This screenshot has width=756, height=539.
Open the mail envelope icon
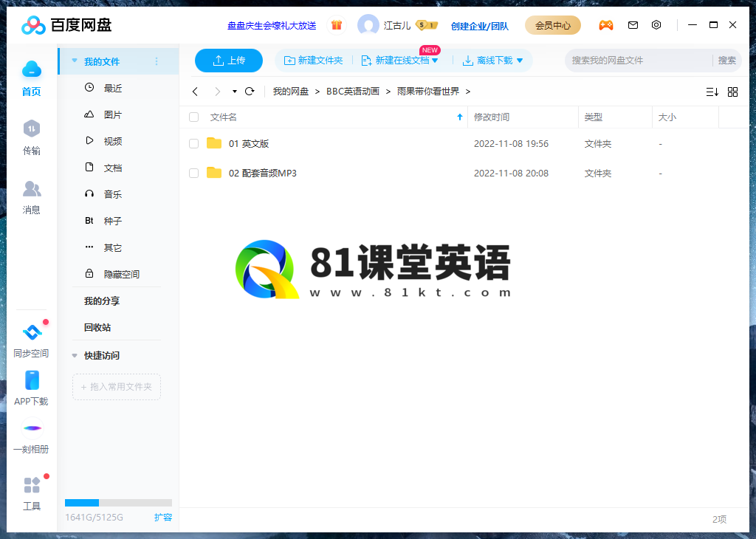coord(633,25)
